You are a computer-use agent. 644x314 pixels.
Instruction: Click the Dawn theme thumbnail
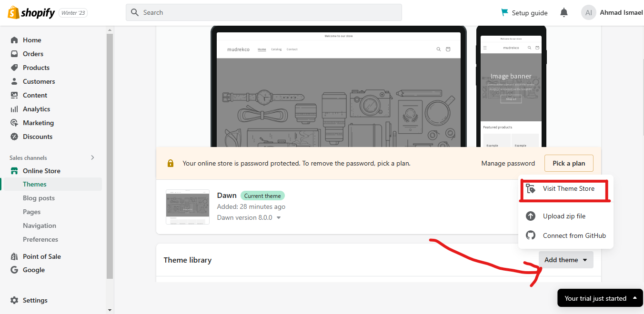click(x=188, y=207)
